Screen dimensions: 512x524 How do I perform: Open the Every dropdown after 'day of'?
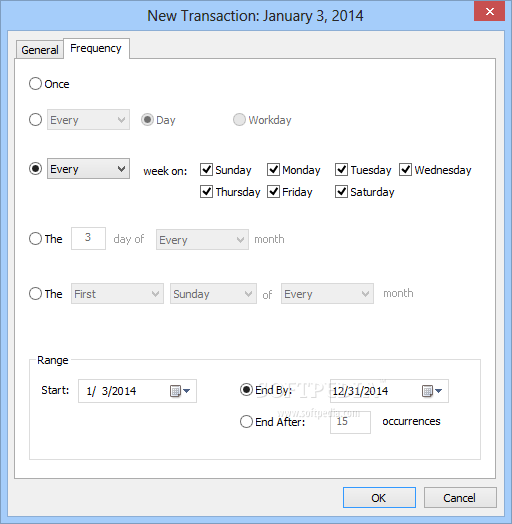pyautogui.click(x=202, y=239)
